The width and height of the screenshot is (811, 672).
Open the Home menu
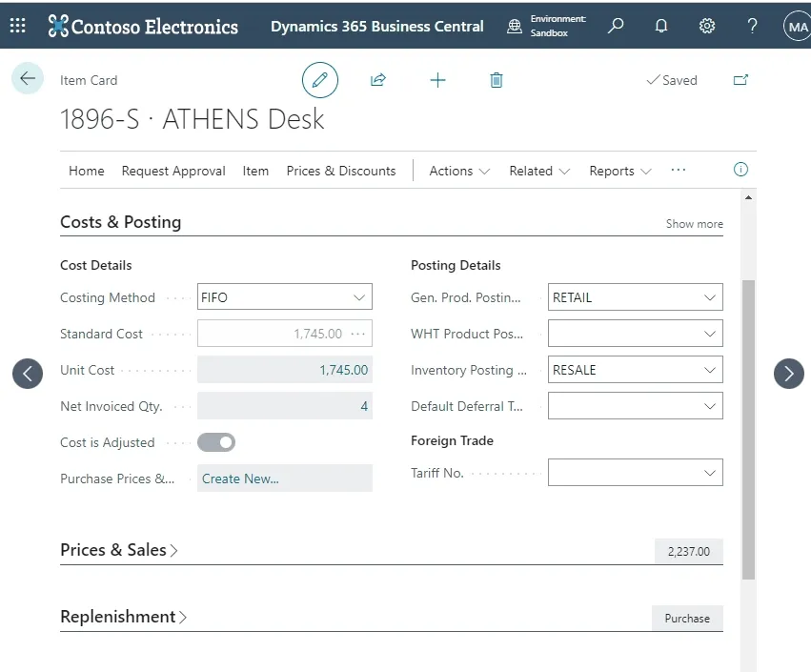click(87, 171)
